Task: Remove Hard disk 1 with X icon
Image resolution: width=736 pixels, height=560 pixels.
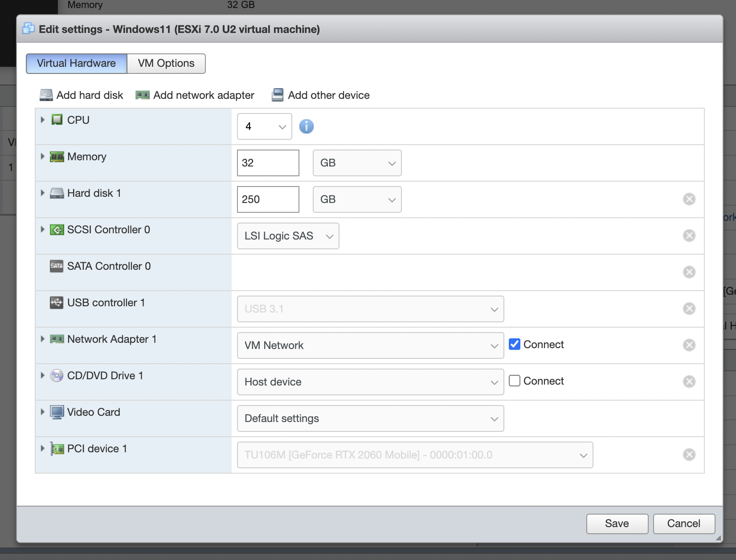Action: 689,199
